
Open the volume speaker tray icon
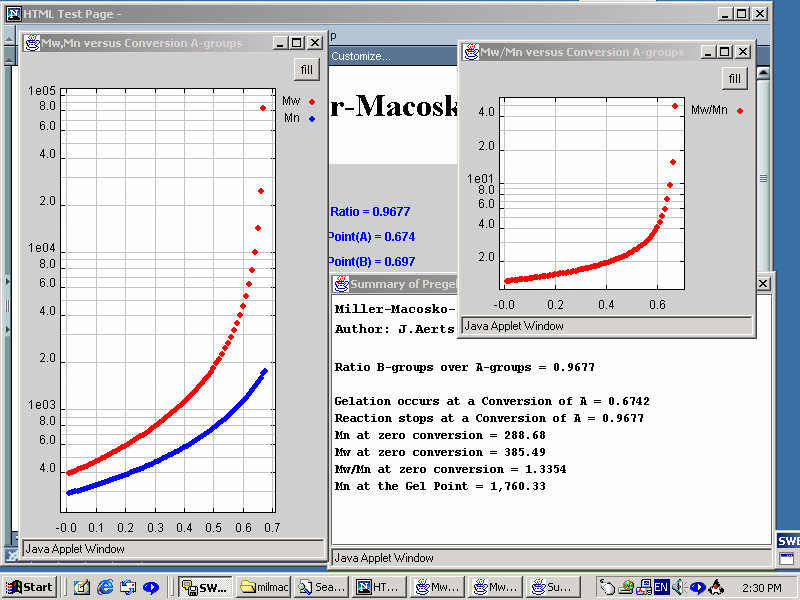click(679, 587)
